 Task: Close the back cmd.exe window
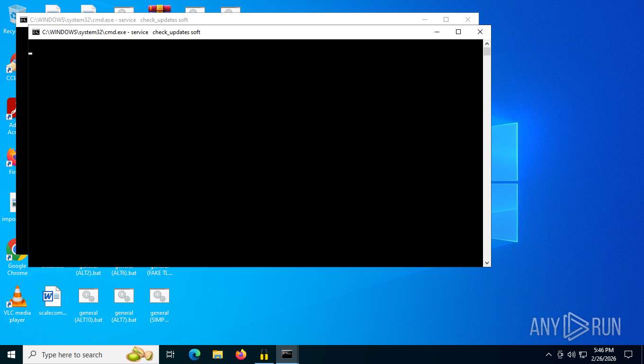[468, 19]
